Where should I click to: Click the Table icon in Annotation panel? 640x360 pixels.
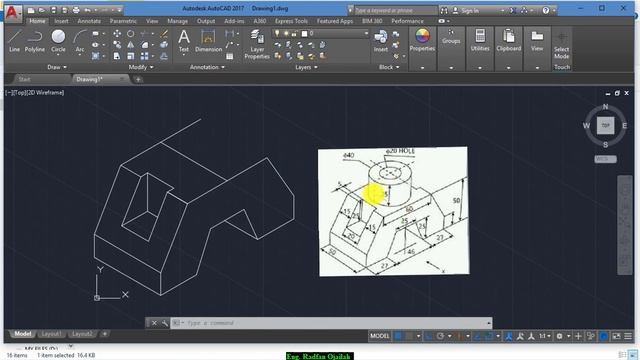point(230,56)
